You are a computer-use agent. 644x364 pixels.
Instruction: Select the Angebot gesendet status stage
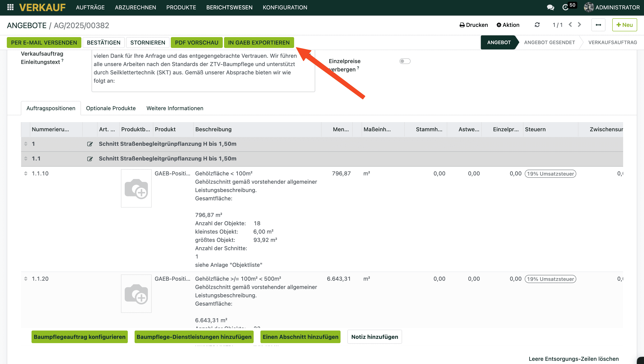click(549, 42)
